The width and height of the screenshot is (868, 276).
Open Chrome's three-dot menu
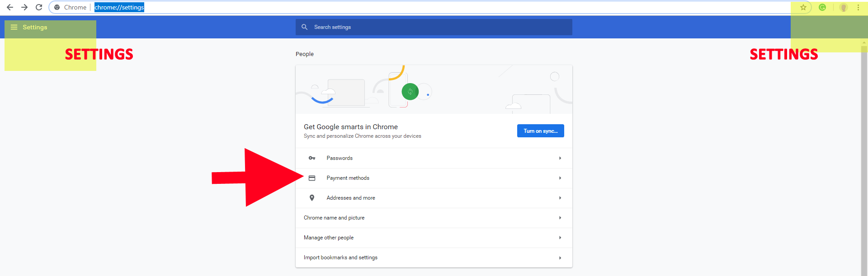click(x=858, y=7)
